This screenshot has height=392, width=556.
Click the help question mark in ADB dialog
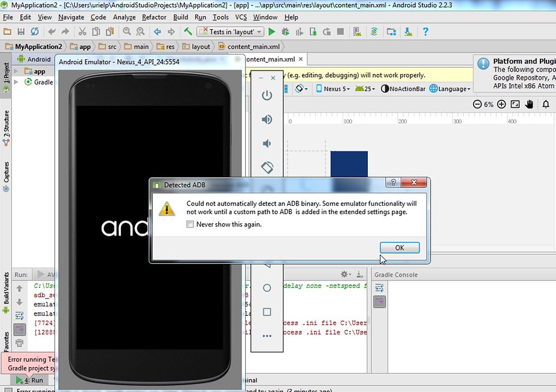click(393, 183)
